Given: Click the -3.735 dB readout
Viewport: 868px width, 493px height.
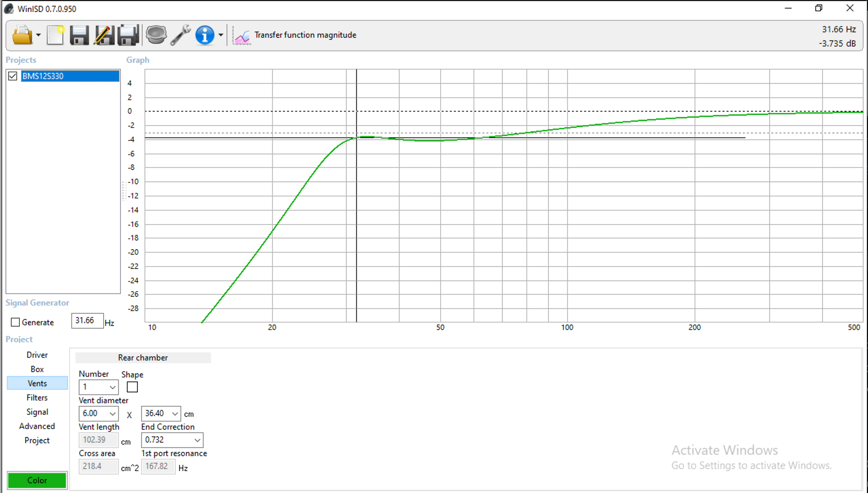Looking at the screenshot, I should tap(838, 43).
